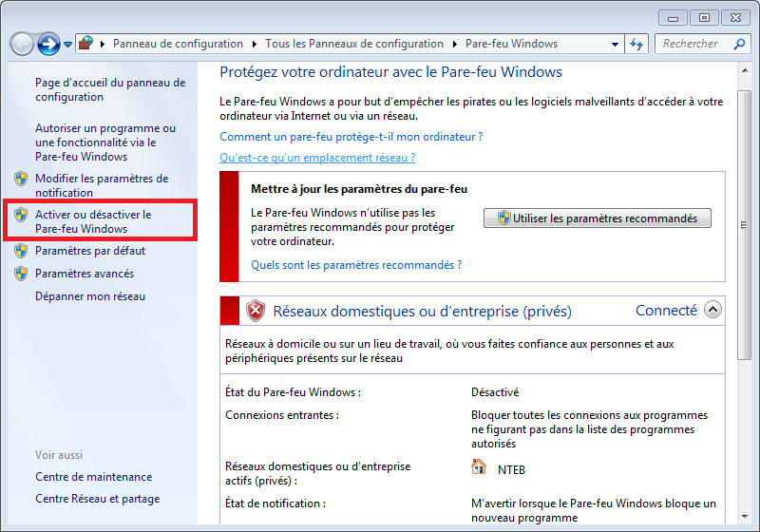Open Centre Réseau et partage link
The height and width of the screenshot is (532, 760).
coord(98,499)
